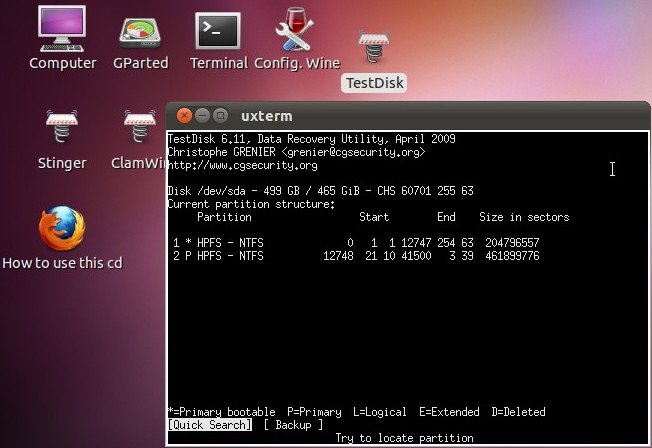Click the 'Disk /dev/sda' info line
The image size is (652, 448).
pos(321,191)
